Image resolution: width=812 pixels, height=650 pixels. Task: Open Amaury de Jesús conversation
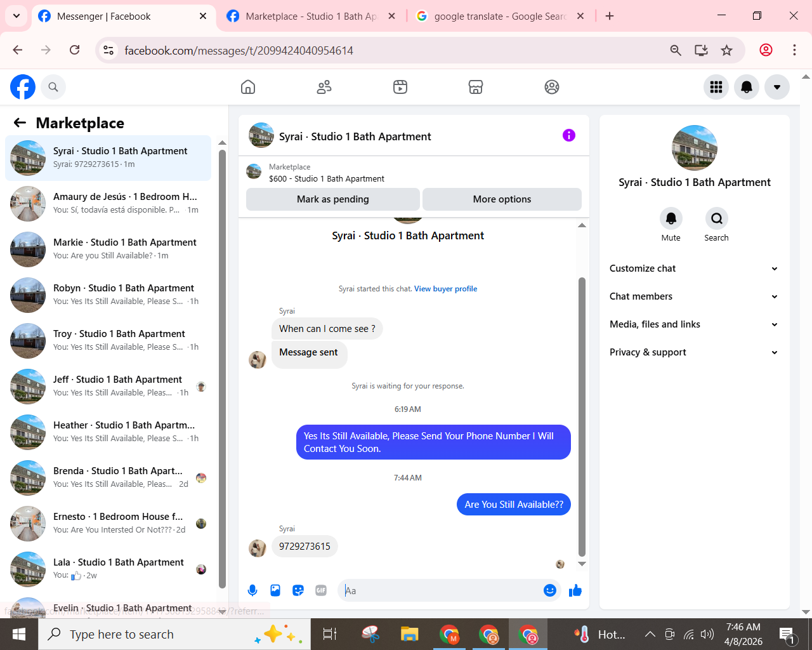[108, 203]
